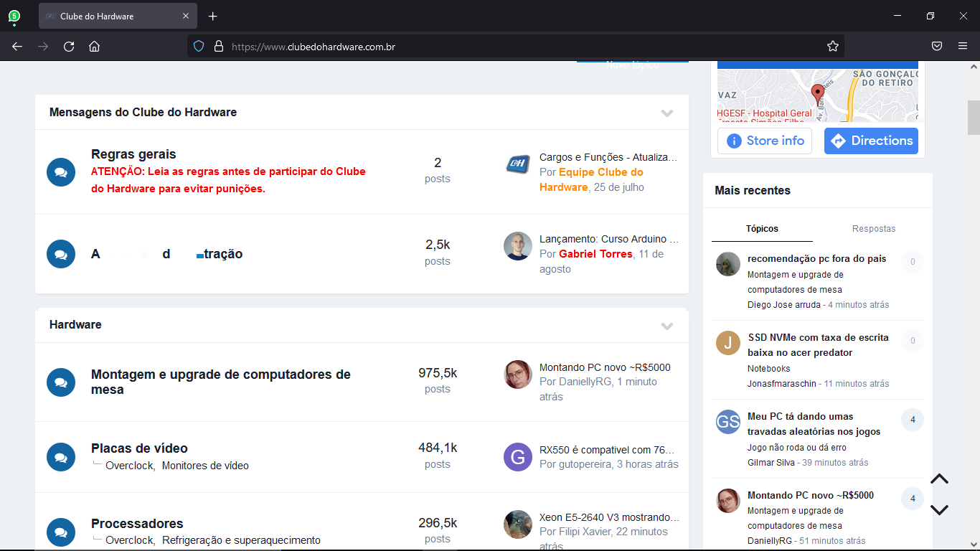The height and width of the screenshot is (551, 980).
Task: Open Equipe Clube do Hardware avatar
Action: [518, 164]
